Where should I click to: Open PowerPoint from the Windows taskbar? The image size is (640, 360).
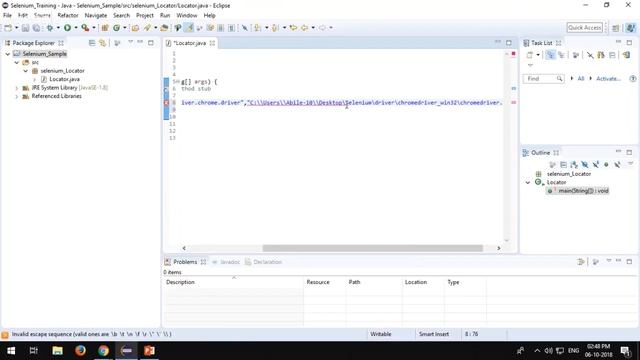[149, 351]
